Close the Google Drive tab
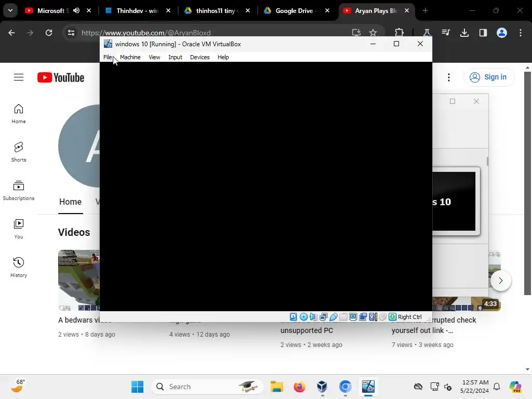532x399 pixels. pos(327,11)
